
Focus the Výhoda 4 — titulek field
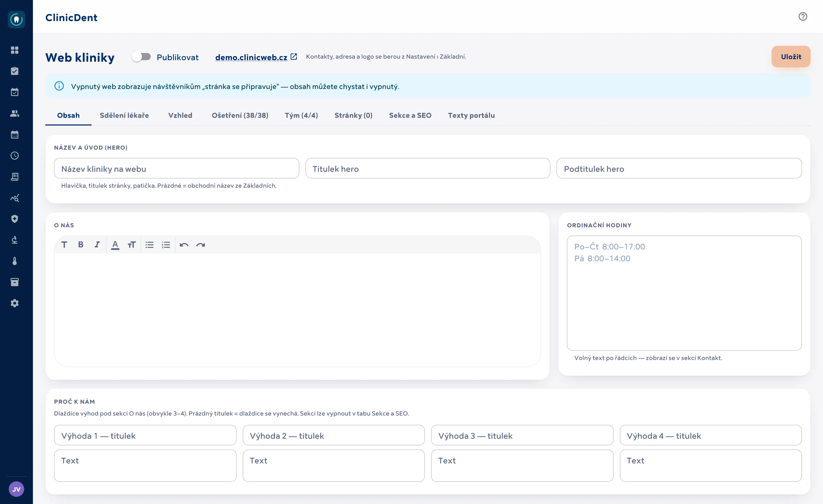point(710,435)
